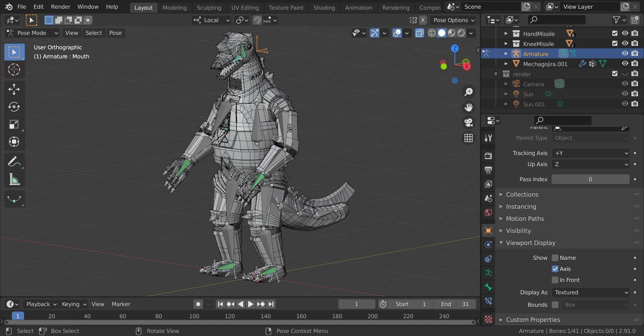Switch to rendered viewport shading
The height and width of the screenshot is (336, 644).
pos(462,33)
